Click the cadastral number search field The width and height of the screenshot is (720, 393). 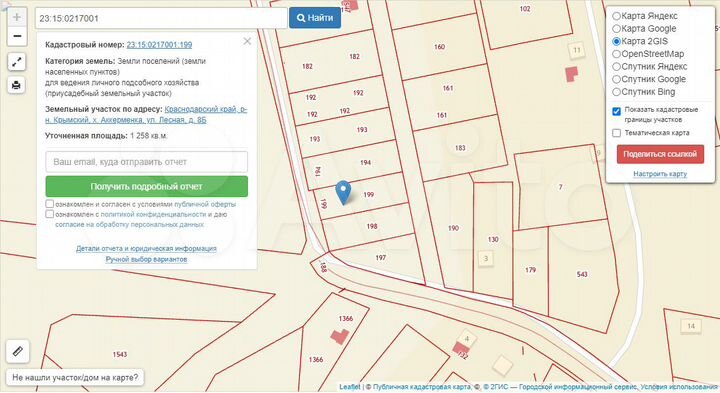(161, 18)
